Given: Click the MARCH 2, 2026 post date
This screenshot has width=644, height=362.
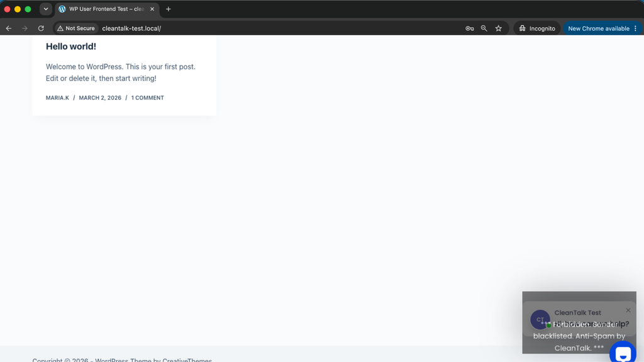Looking at the screenshot, I should click(100, 97).
